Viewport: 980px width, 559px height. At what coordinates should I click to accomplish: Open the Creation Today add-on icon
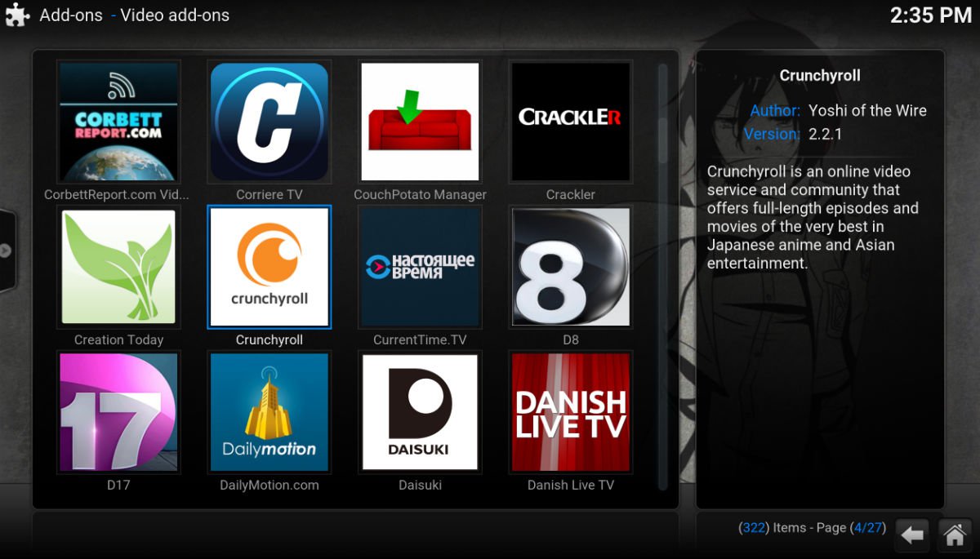pyautogui.click(x=119, y=267)
